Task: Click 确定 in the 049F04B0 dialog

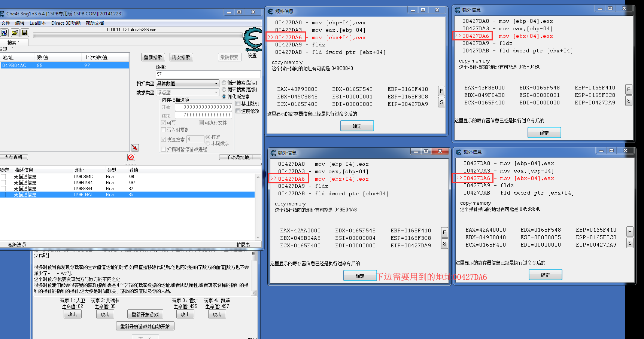Action: (544, 133)
